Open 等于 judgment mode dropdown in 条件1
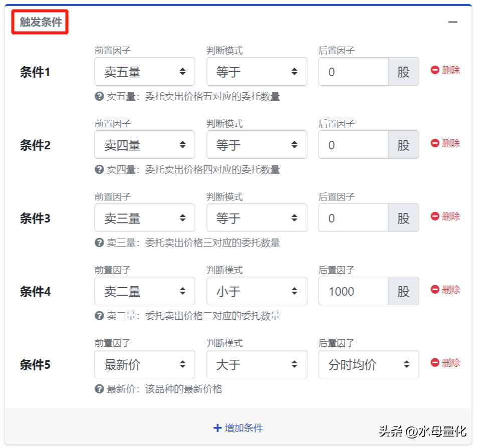477x448 pixels. click(257, 72)
